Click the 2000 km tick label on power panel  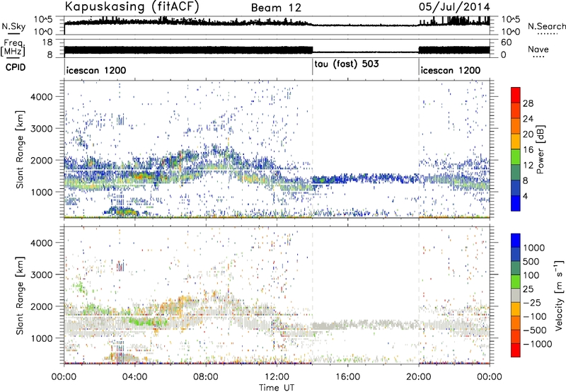[41, 160]
